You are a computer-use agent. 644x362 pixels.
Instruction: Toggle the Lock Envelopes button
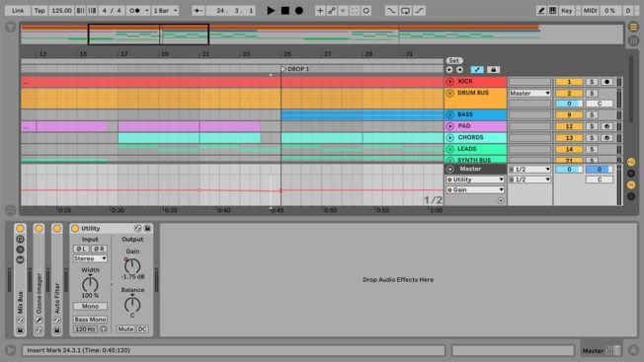click(x=493, y=70)
